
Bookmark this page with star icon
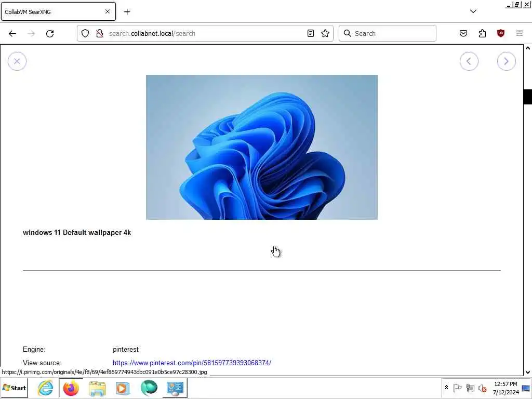[x=325, y=33]
